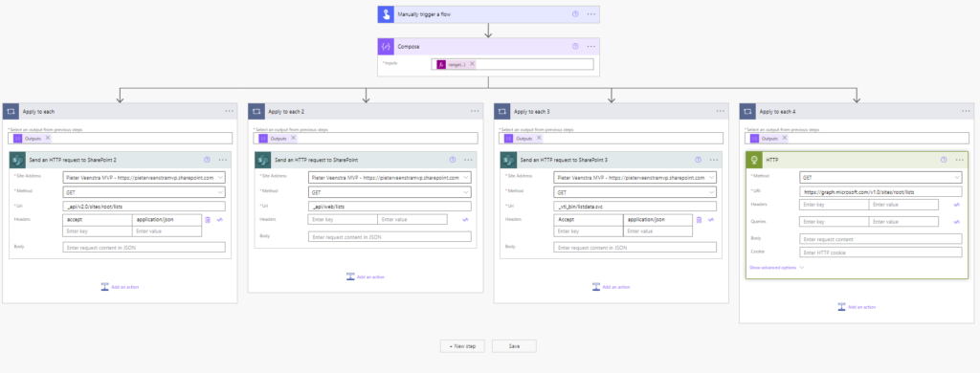This screenshot has width=980, height=373.
Task: Click the Save button
Action: [514, 345]
